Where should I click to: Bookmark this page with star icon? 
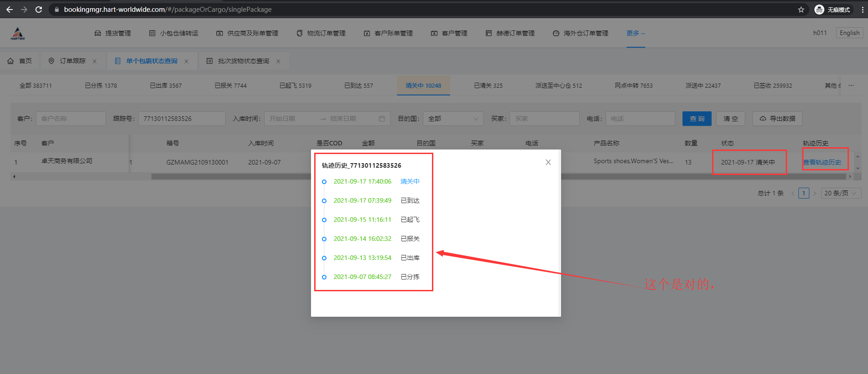(x=801, y=10)
